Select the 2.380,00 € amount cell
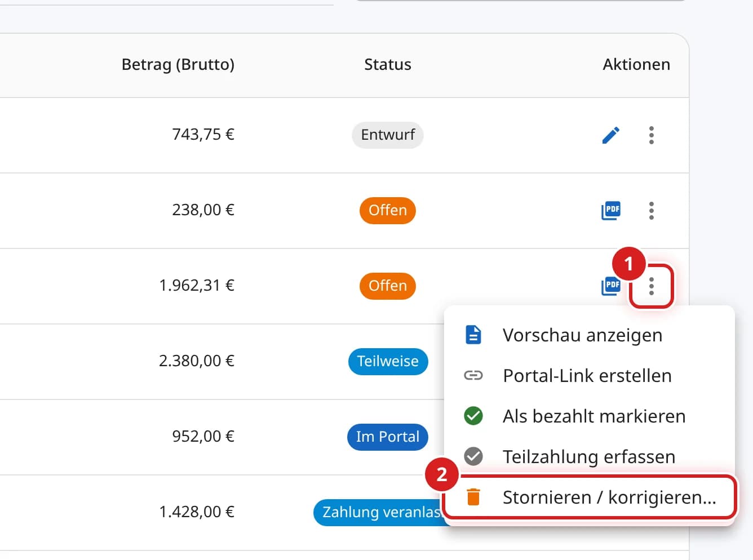Screen dimensions: 753x560 (x=197, y=361)
